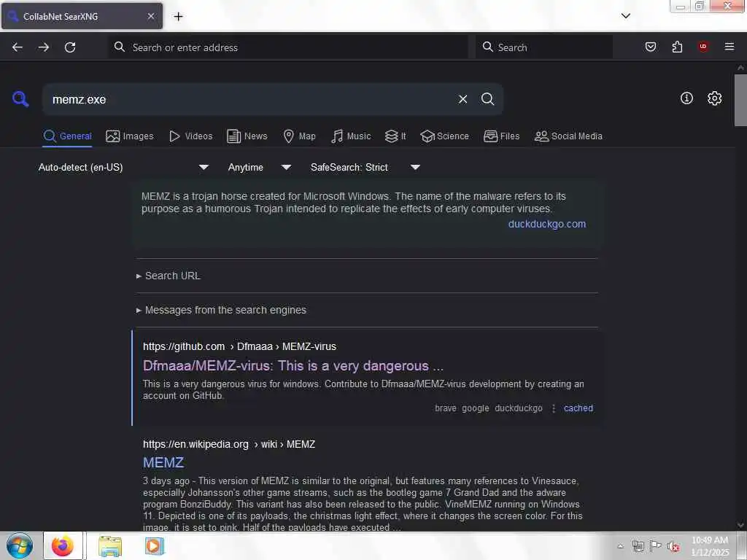
Task: Open the uBlock Origin extension icon
Action: click(703, 47)
